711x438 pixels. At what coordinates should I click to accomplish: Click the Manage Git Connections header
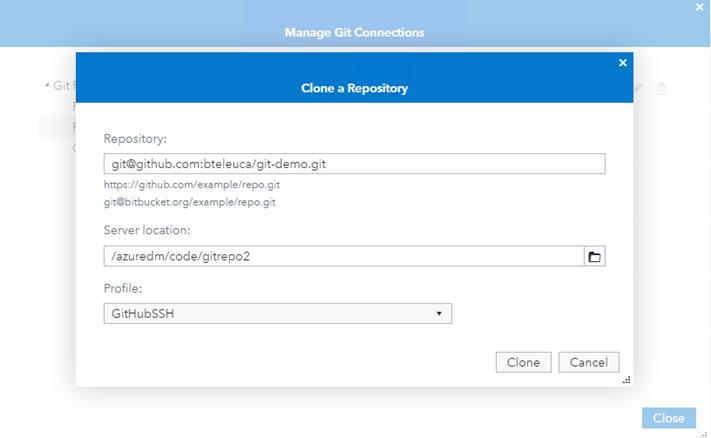[354, 32]
